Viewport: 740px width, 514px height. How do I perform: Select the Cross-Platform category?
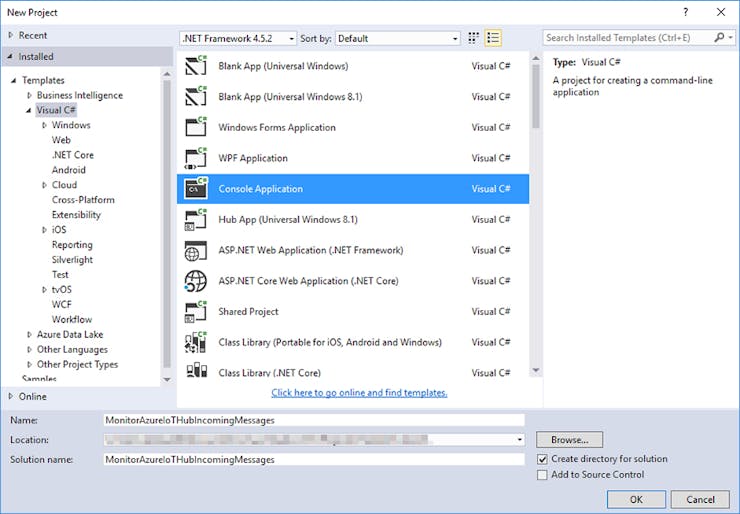(83, 200)
